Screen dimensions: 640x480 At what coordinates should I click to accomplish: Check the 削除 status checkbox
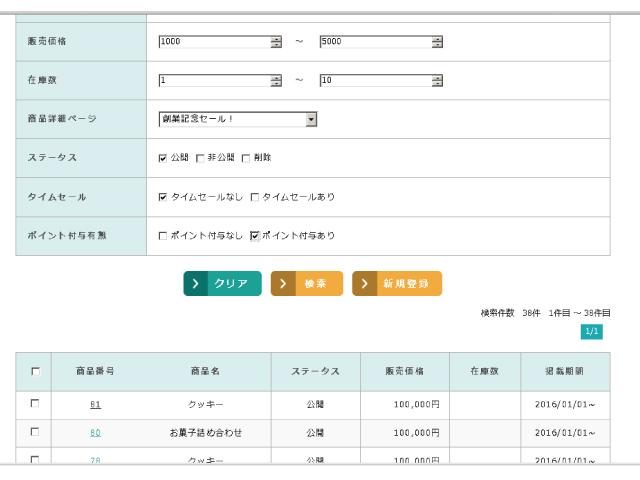point(246,158)
